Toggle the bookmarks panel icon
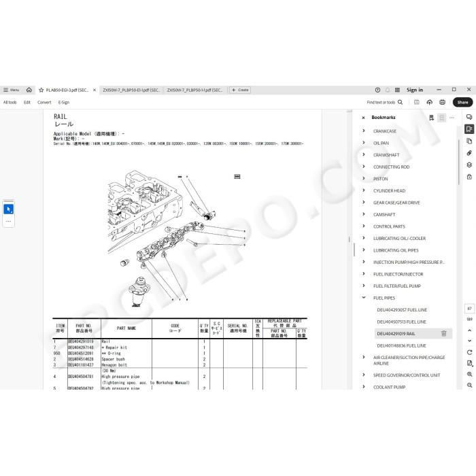The height and width of the screenshot is (476, 476). pos(469,129)
